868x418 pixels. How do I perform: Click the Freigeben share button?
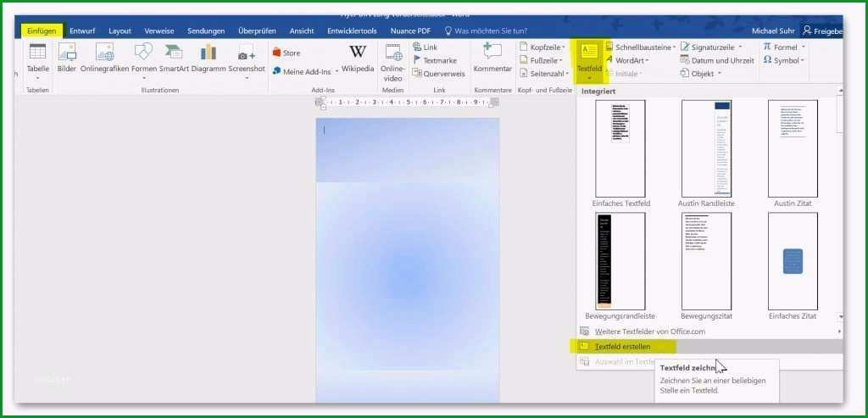(822, 31)
